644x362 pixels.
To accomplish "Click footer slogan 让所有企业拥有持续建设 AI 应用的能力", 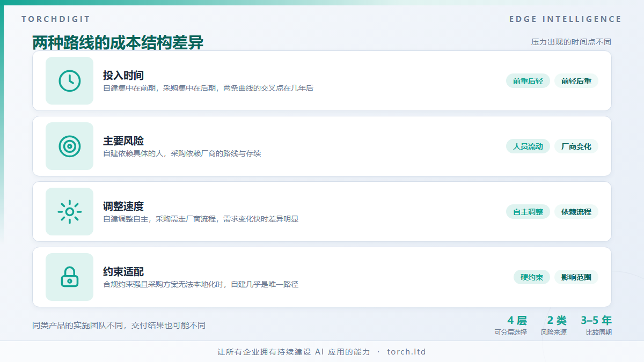I will point(294,352).
